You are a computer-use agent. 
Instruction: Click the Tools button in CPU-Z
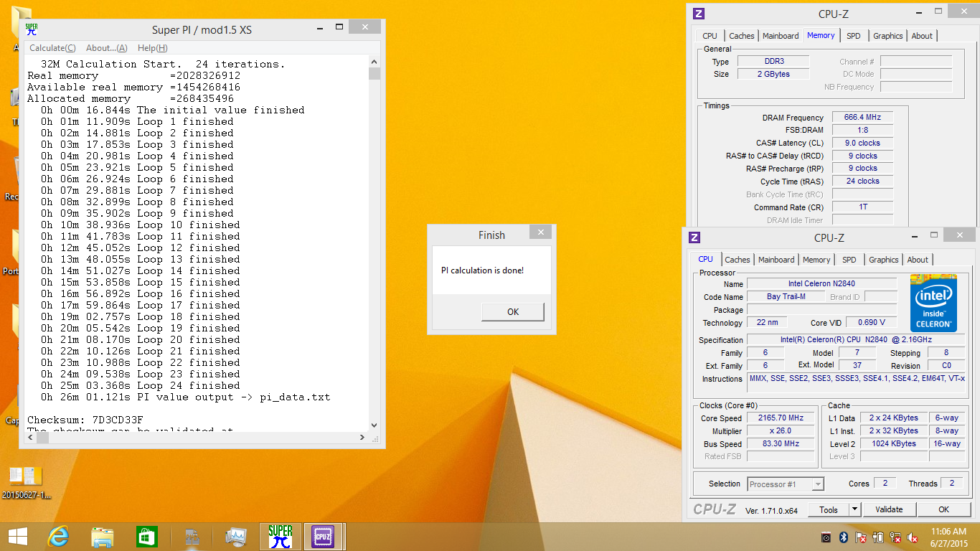coord(829,509)
